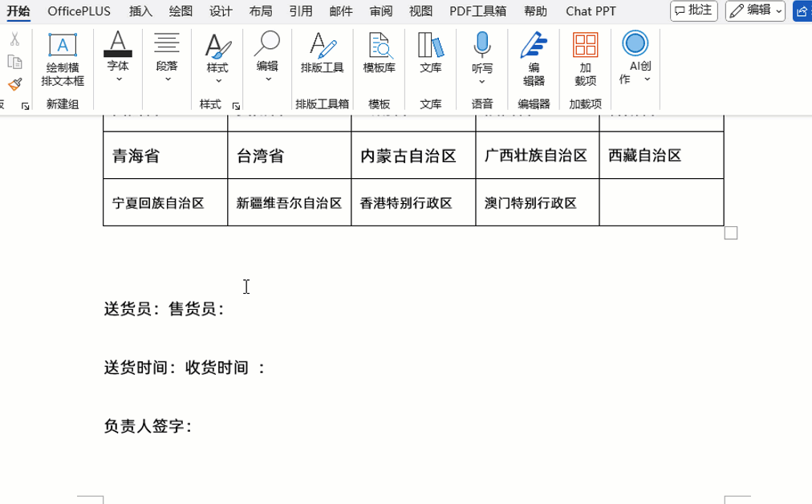
Task: Open the 帮助 tab
Action: (535, 11)
